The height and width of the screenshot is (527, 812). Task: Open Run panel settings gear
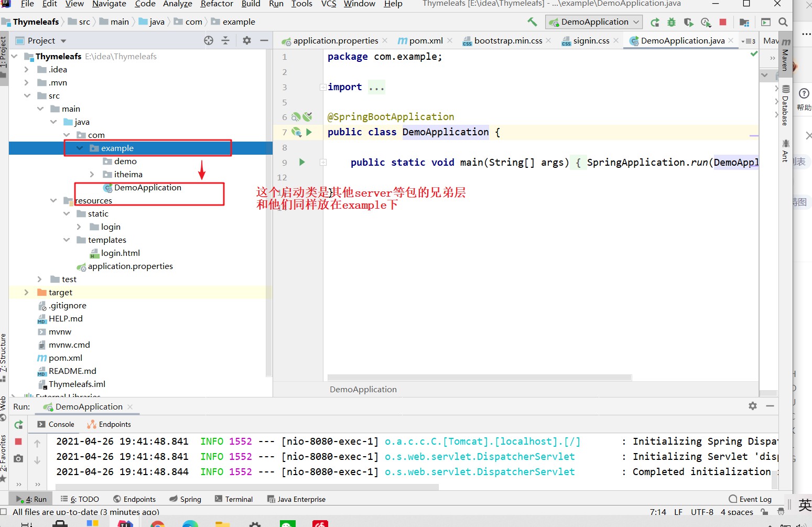pos(753,406)
